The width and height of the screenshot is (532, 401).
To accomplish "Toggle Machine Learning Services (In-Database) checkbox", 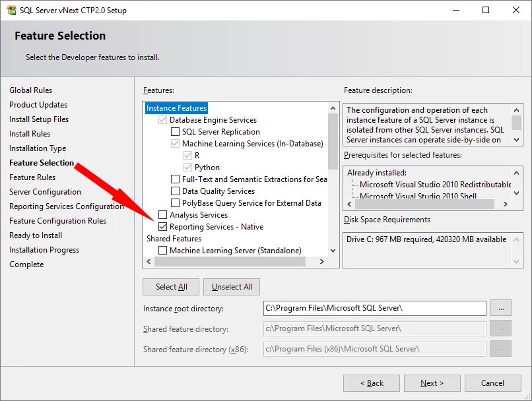I will 175,143.
